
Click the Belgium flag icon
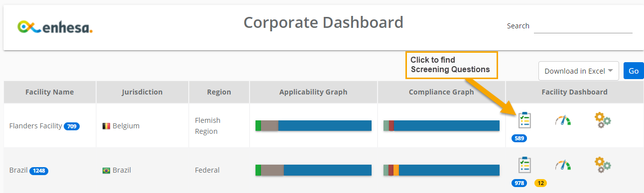pyautogui.click(x=106, y=126)
